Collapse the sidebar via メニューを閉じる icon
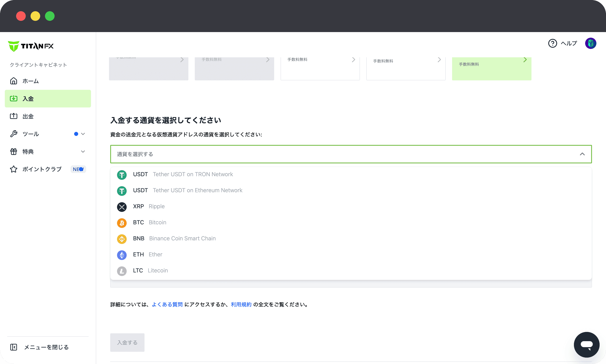The image size is (606, 364). pyautogui.click(x=14, y=347)
